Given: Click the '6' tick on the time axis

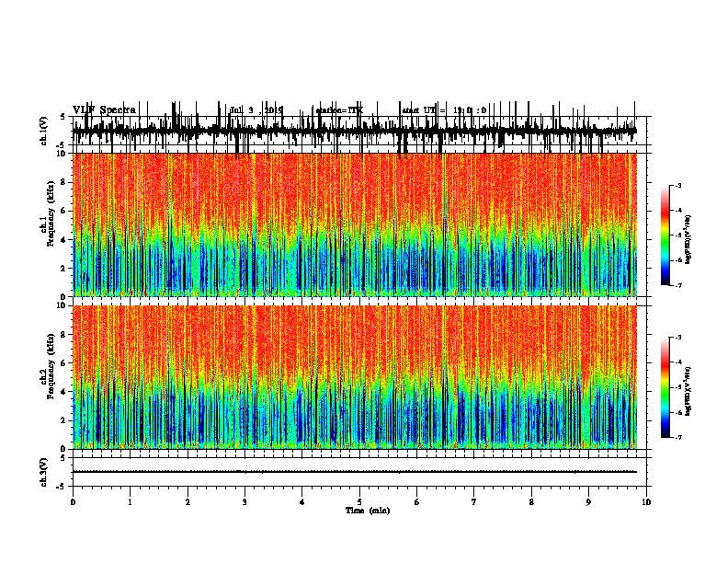Looking at the screenshot, I should click(x=417, y=502).
